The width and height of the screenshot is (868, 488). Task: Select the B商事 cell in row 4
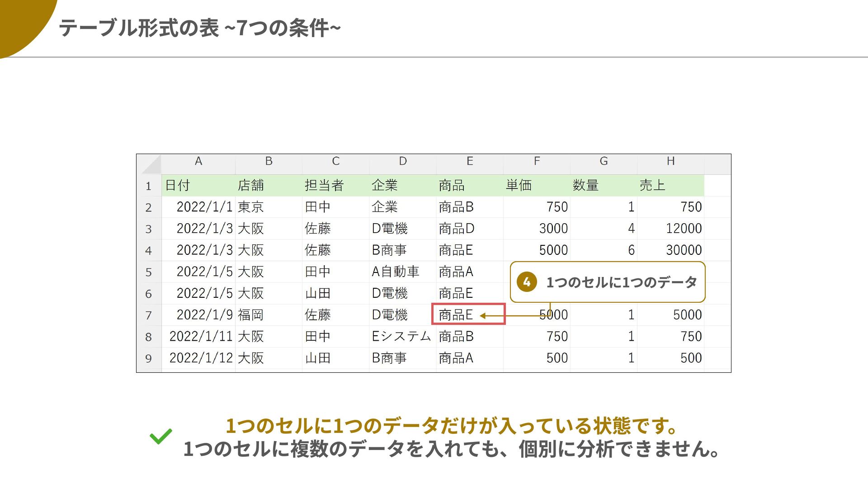point(402,250)
